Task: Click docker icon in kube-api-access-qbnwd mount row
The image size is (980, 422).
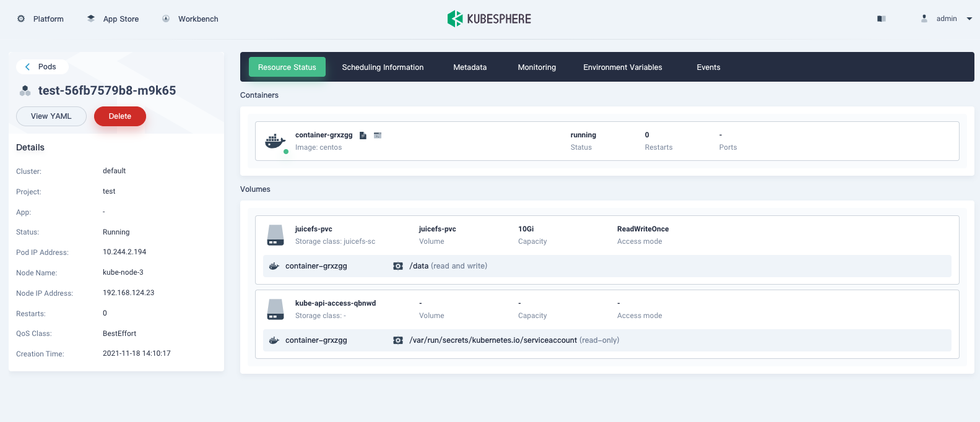Action: click(x=274, y=340)
